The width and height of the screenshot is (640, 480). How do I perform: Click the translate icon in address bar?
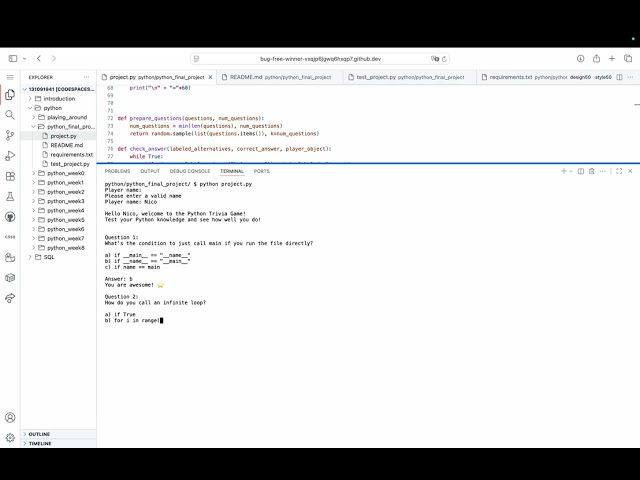[435, 59]
